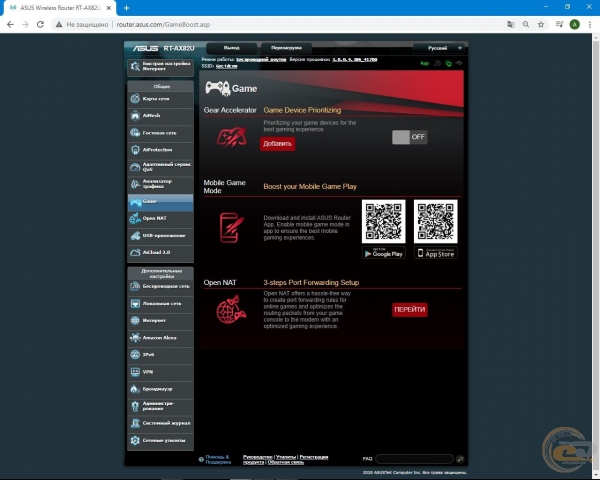
Task: Open the Amazon Alexa sidebar item
Action: click(160, 338)
